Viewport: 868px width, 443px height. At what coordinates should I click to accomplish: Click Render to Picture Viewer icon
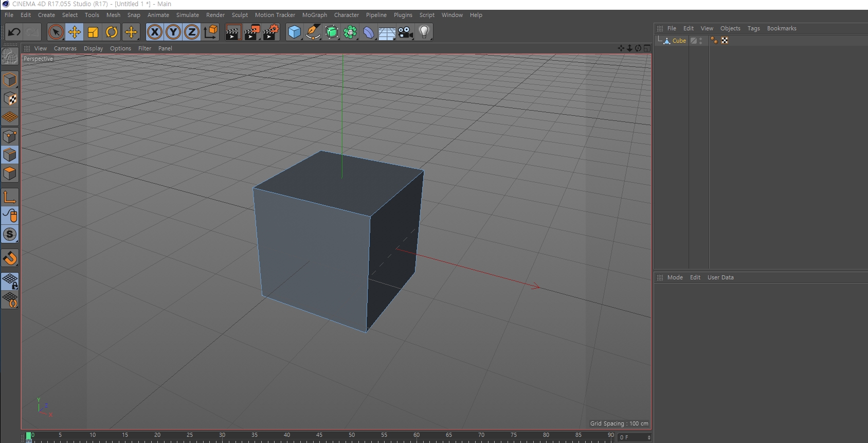tap(252, 32)
